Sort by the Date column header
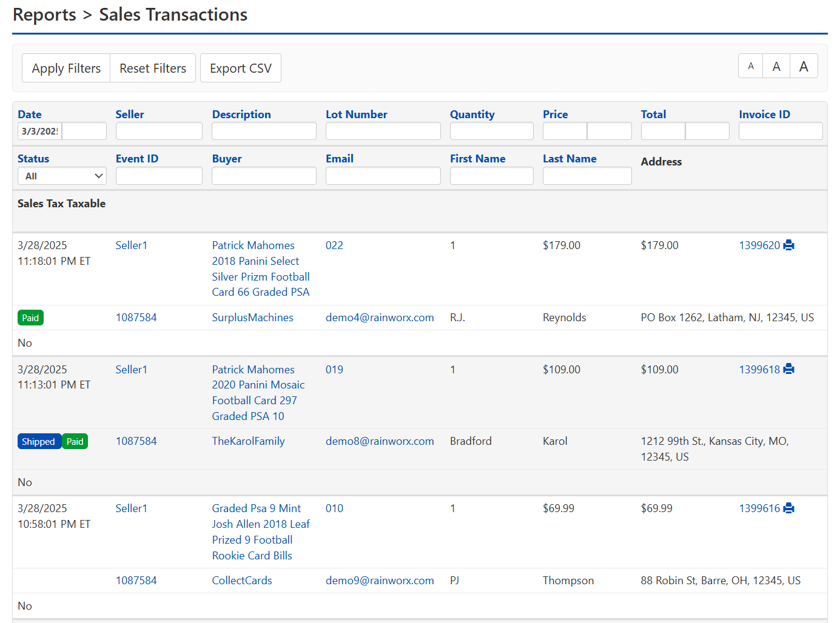 click(x=30, y=114)
